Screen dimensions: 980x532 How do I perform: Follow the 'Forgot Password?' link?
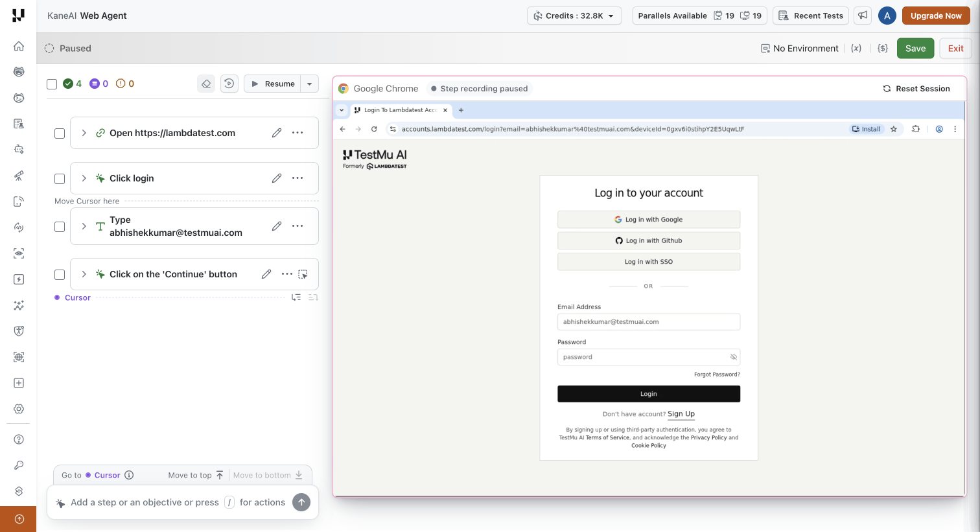pos(717,375)
